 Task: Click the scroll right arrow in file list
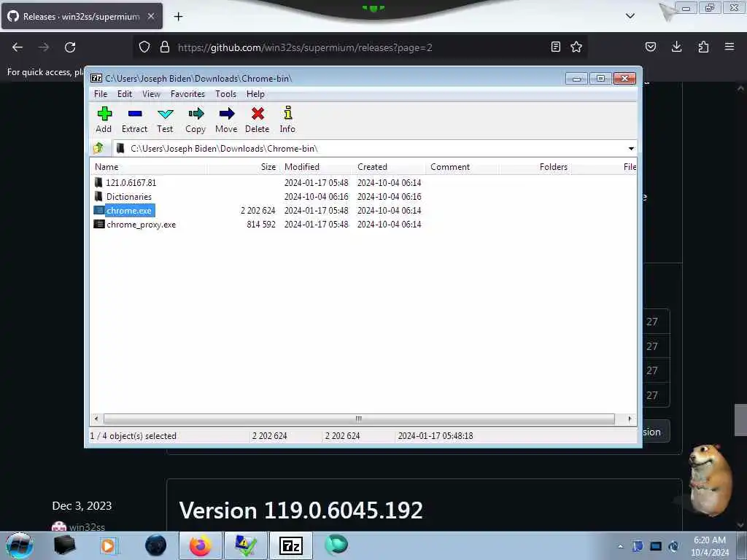[x=630, y=419]
